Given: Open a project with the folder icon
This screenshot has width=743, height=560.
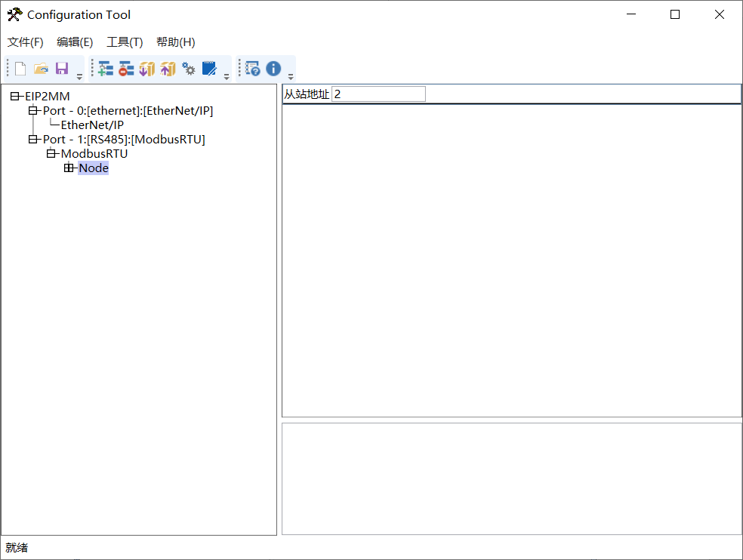Looking at the screenshot, I should (42, 69).
